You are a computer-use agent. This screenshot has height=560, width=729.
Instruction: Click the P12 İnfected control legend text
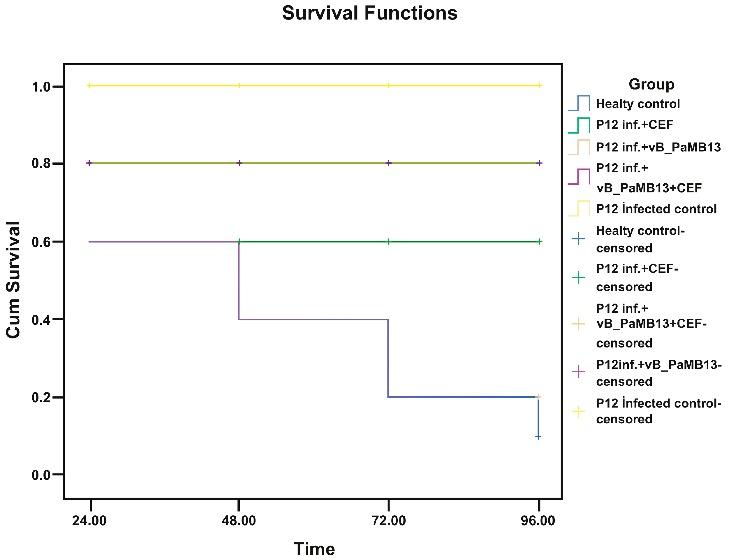pos(656,209)
